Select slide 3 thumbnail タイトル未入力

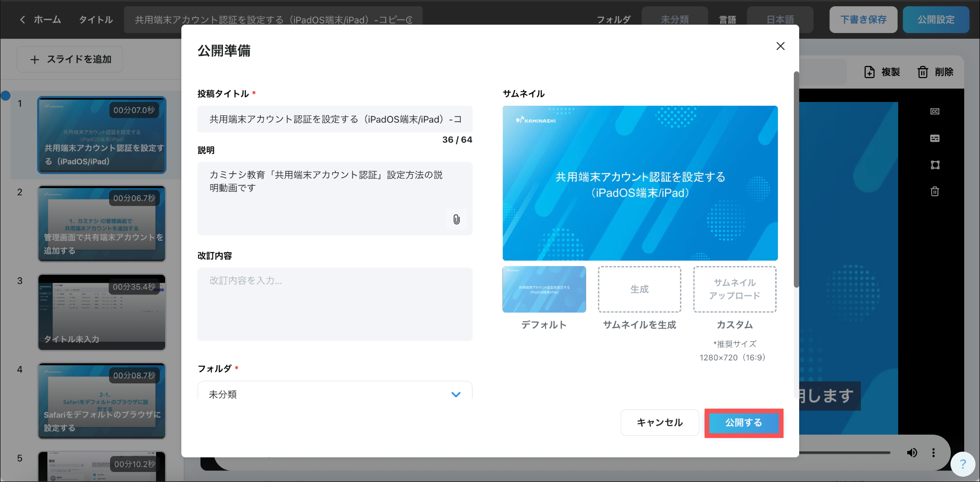[102, 312]
